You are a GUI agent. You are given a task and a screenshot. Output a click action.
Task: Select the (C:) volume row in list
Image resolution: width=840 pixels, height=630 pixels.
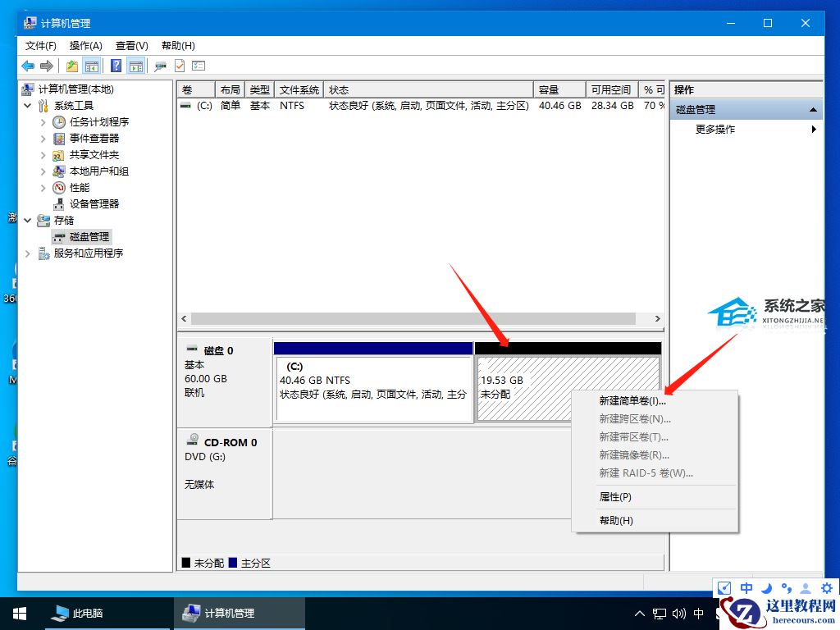[421, 106]
